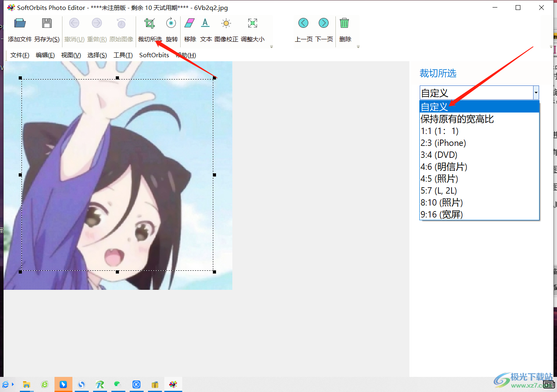Open the yellow archive app taskbar icon
The width and height of the screenshot is (557, 392).
[155, 384]
